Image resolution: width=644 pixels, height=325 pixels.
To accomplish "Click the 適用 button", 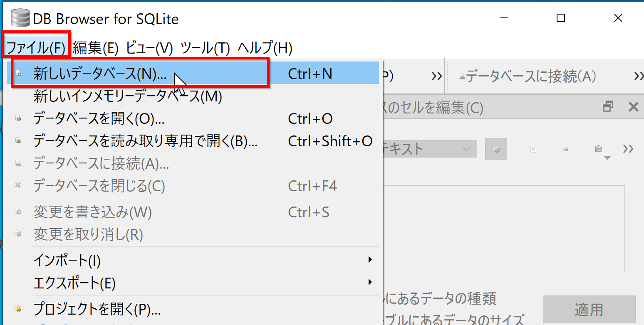I will click(589, 310).
